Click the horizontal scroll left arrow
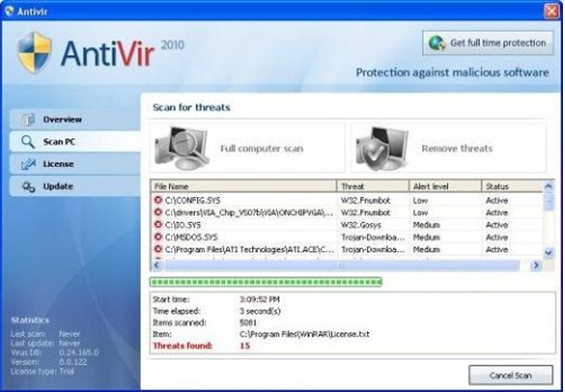The width and height of the screenshot is (565, 392). click(157, 265)
